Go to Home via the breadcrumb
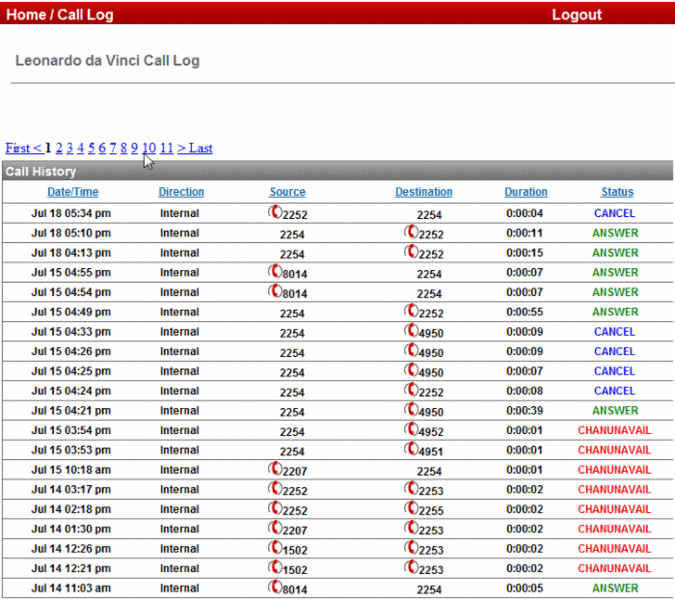 [x=26, y=15]
